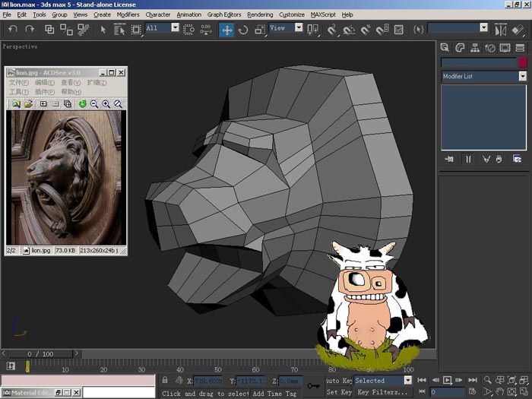Open Named Selection Sets icon
Screen dimensions: 532x399
pyautogui.click(x=418, y=30)
